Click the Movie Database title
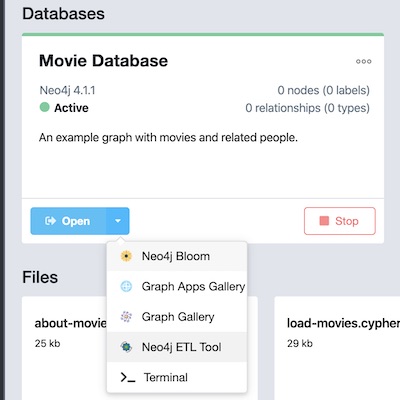The width and height of the screenshot is (400, 400). coord(104,61)
